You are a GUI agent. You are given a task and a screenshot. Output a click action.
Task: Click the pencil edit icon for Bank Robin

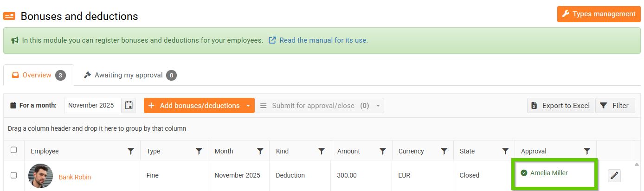pyautogui.click(x=614, y=175)
